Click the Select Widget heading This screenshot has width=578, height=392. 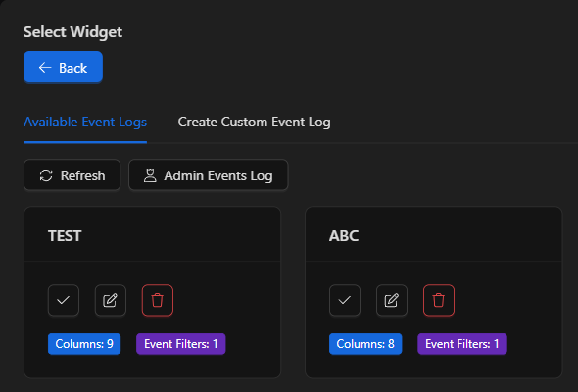(73, 32)
